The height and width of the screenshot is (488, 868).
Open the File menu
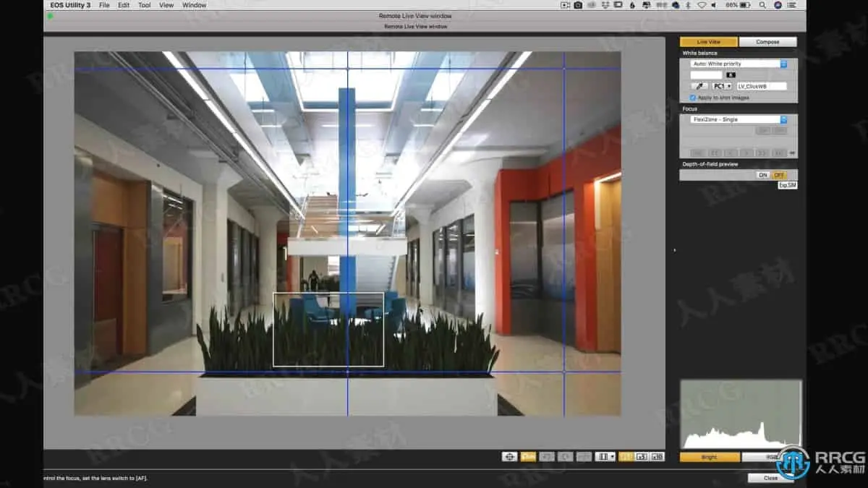(x=104, y=5)
